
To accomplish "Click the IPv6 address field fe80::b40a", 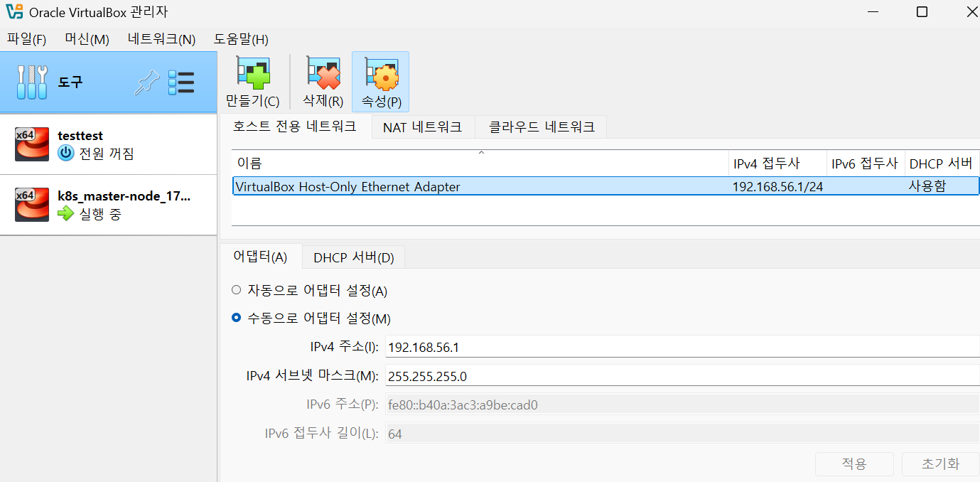I will coord(682,405).
